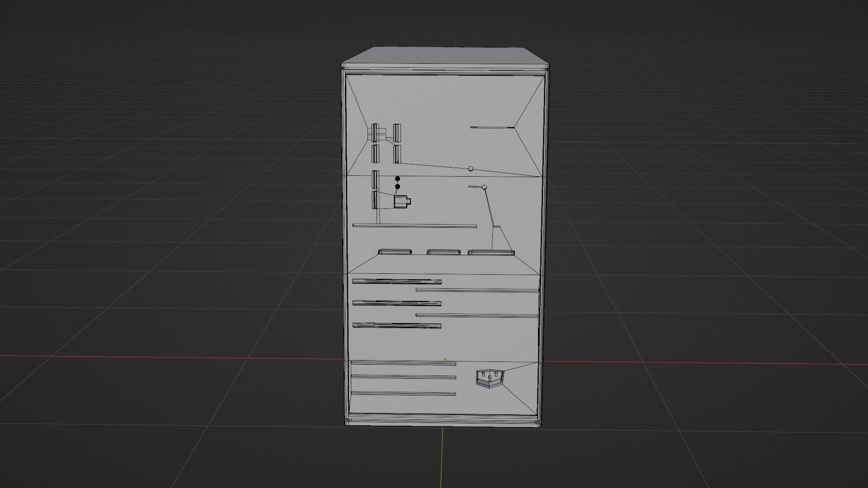Select the box-shaped connector beside black jacks
This screenshot has width=868, height=488.
[401, 202]
